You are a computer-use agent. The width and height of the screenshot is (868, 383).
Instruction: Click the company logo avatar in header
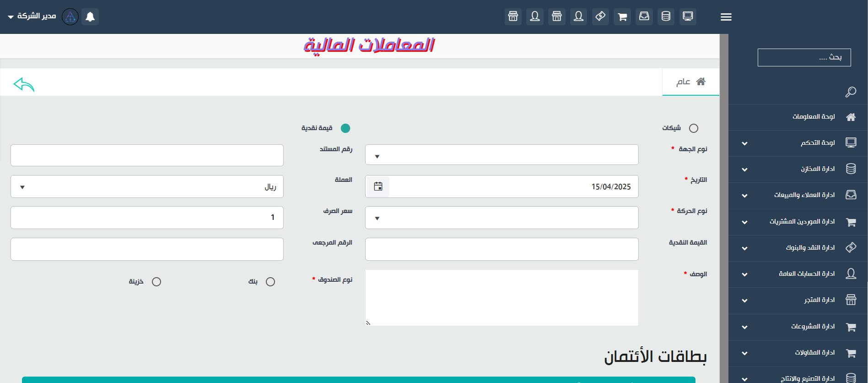tap(70, 16)
